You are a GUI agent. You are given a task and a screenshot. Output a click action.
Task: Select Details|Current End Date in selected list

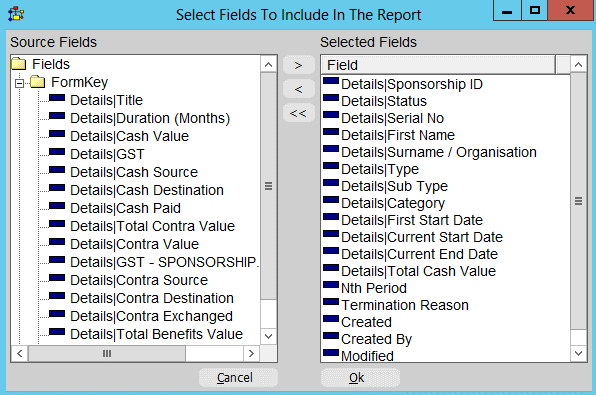click(x=419, y=254)
